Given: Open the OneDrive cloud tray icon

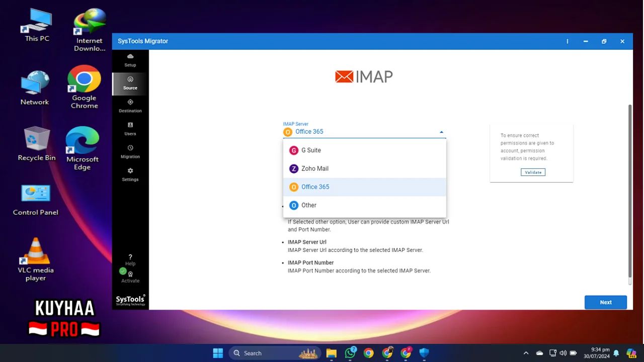Looking at the screenshot, I should (539, 353).
